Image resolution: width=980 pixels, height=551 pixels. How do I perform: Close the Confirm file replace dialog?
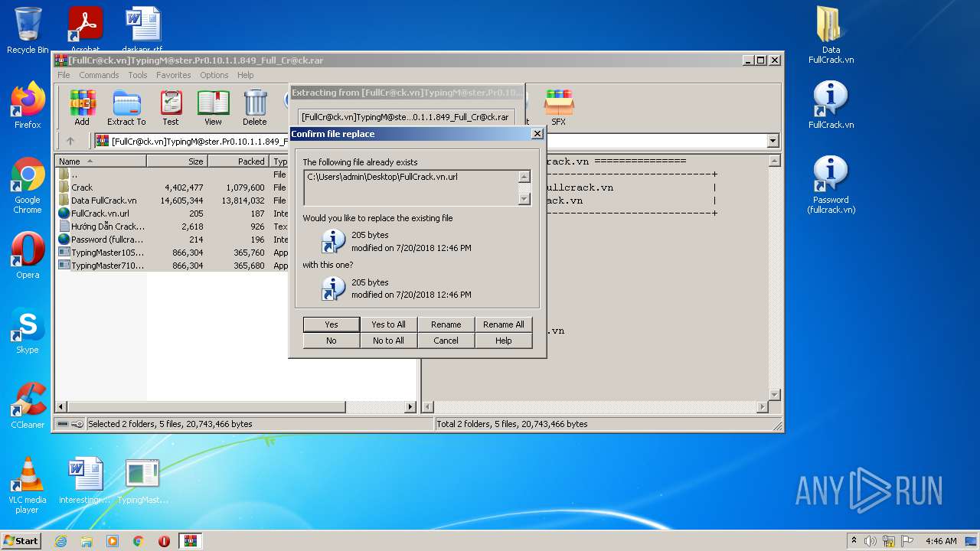[x=537, y=134]
